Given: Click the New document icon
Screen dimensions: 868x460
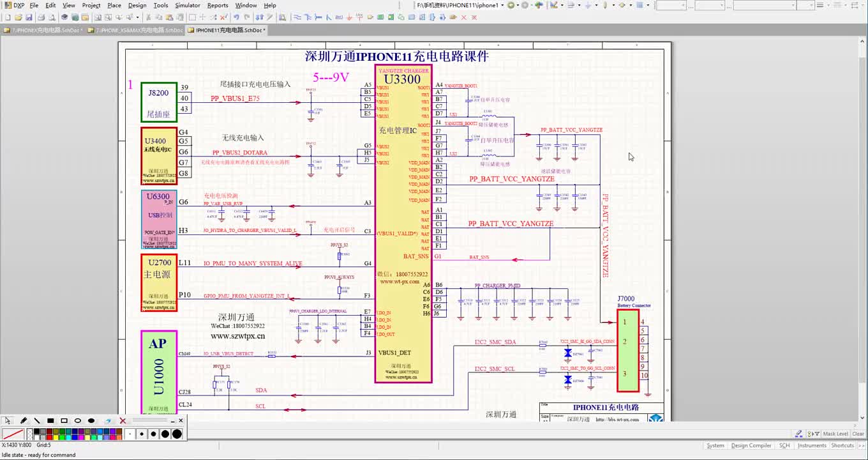Looking at the screenshot, I should coord(8,17).
